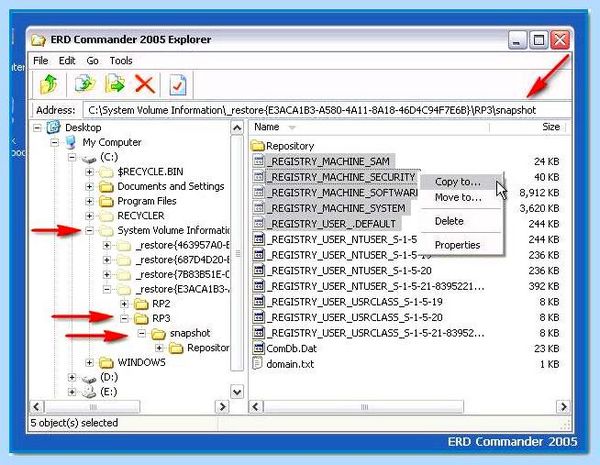Sort by the Size column header
The height and width of the screenshot is (465, 600).
tap(528, 127)
